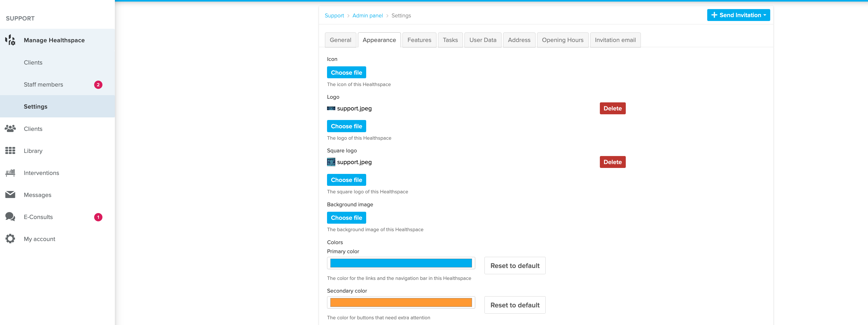Select Settings in the sidebar

[57, 107]
